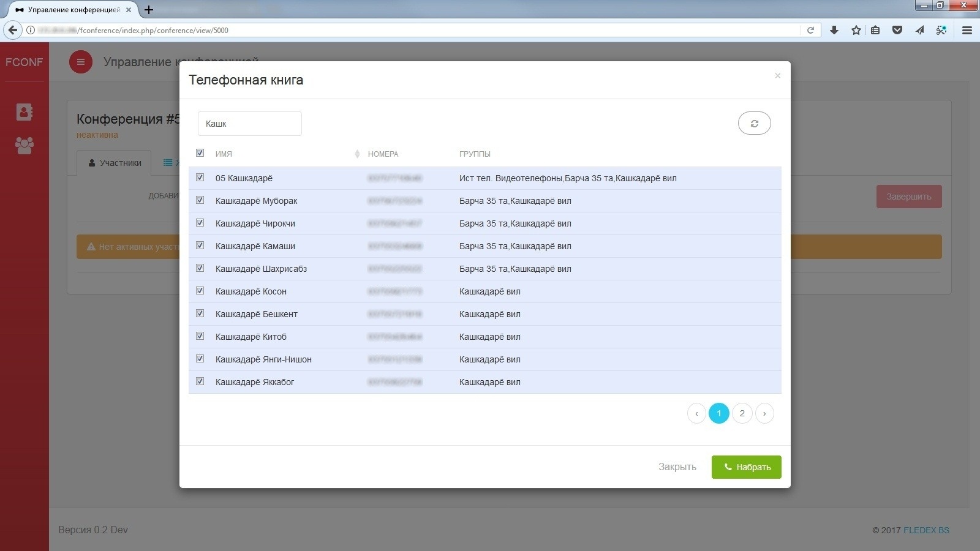Toggle the red sidebar menu button

(81, 62)
